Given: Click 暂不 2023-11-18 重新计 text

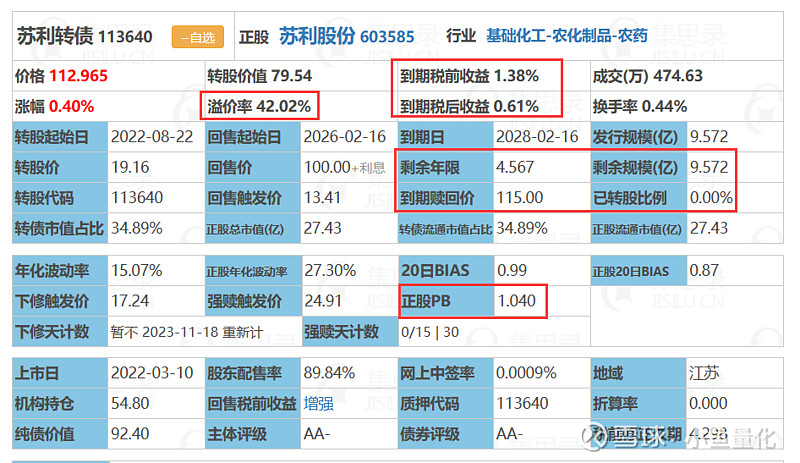Looking at the screenshot, I should click(187, 332).
